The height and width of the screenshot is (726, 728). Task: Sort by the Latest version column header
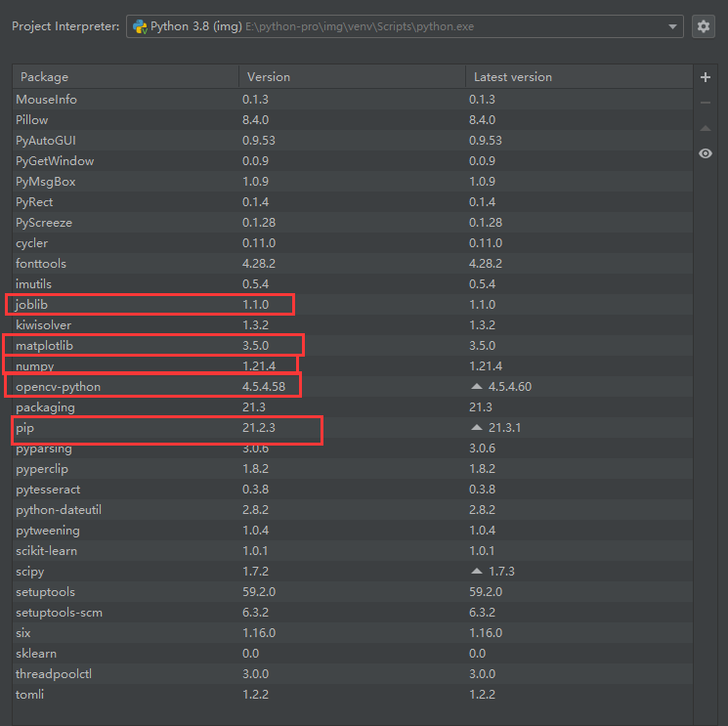(578, 77)
